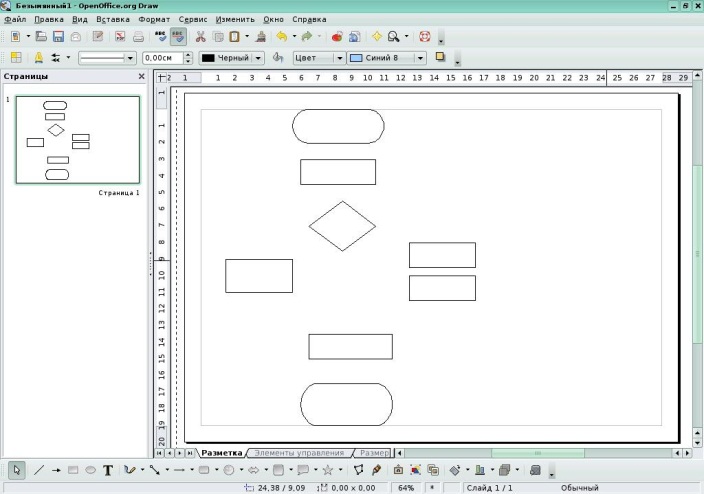Open the Callouts shapes tool

(304, 470)
